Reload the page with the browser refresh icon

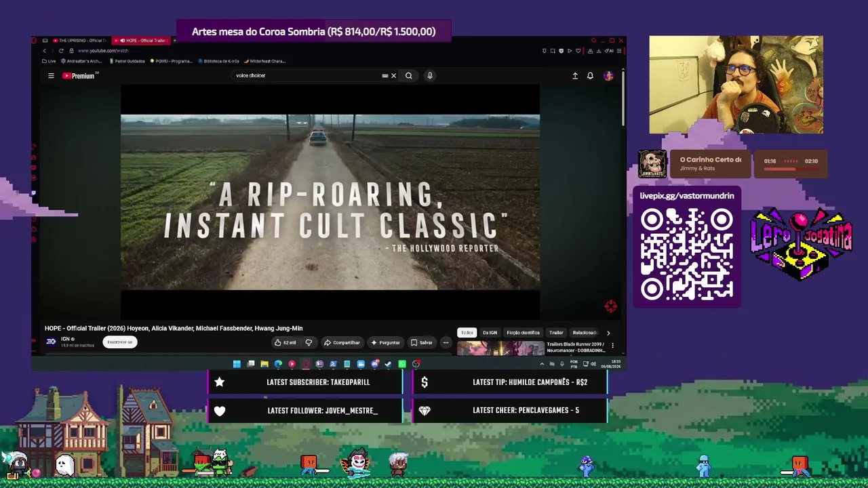point(61,51)
